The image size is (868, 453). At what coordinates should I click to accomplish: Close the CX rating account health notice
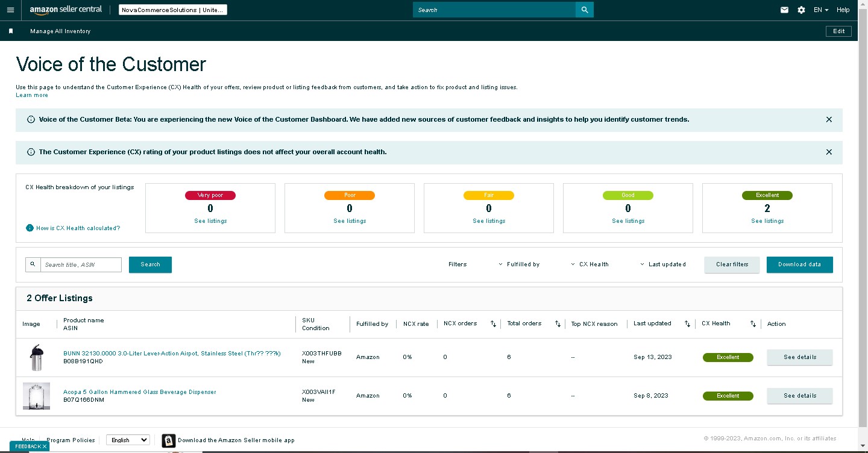pos(829,152)
